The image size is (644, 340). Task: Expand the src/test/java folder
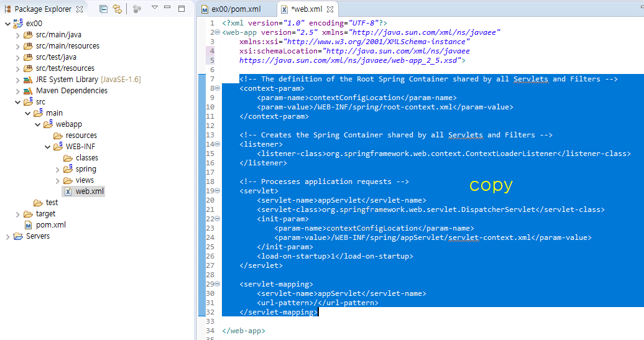click(17, 57)
